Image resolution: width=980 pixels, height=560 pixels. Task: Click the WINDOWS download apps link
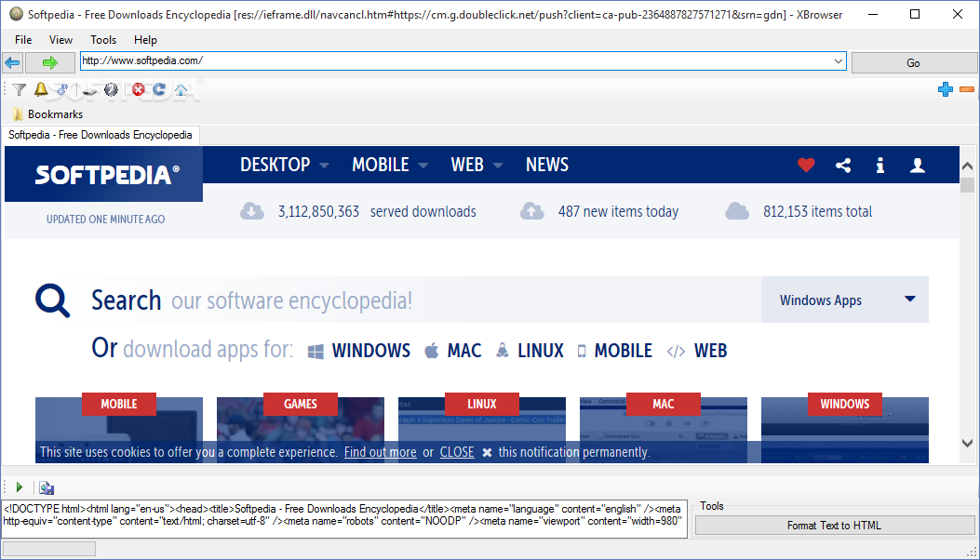358,351
